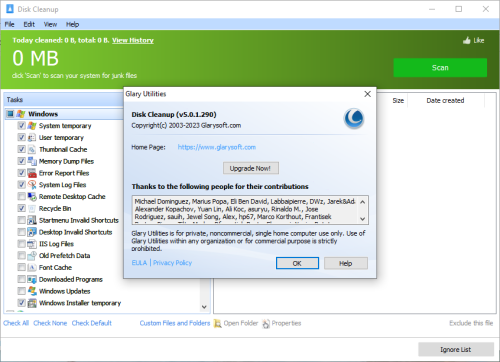Click the System Log Files icon
500x362 pixels.
[32, 185]
